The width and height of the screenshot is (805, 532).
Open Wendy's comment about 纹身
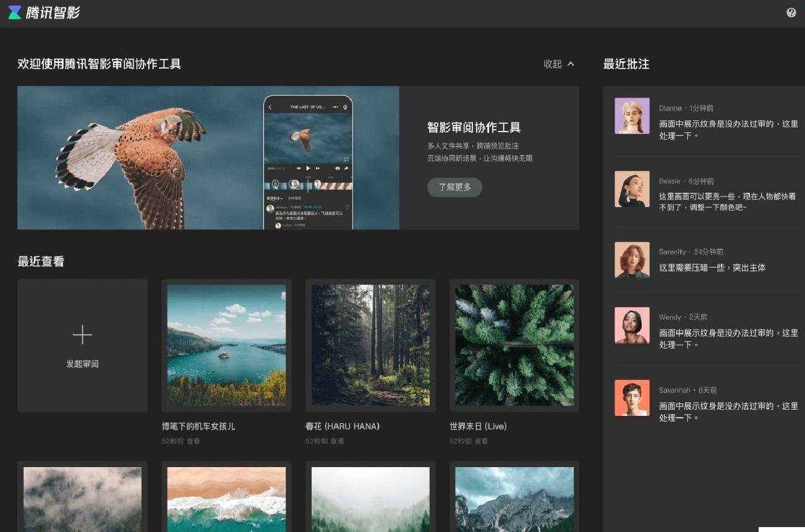pos(728,339)
